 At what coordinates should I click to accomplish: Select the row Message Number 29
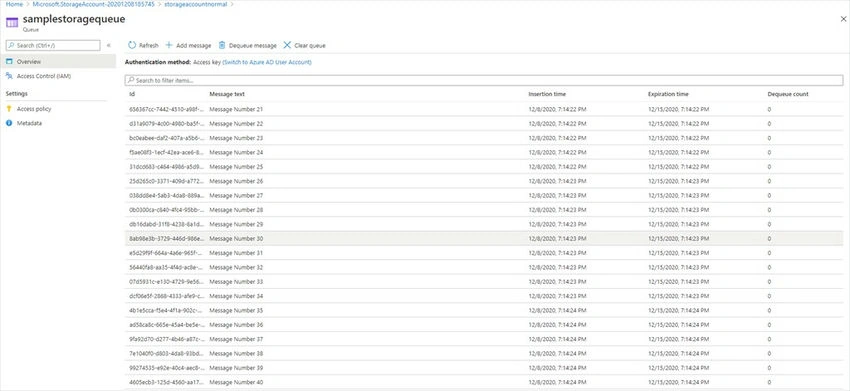pyautogui.click(x=484, y=224)
